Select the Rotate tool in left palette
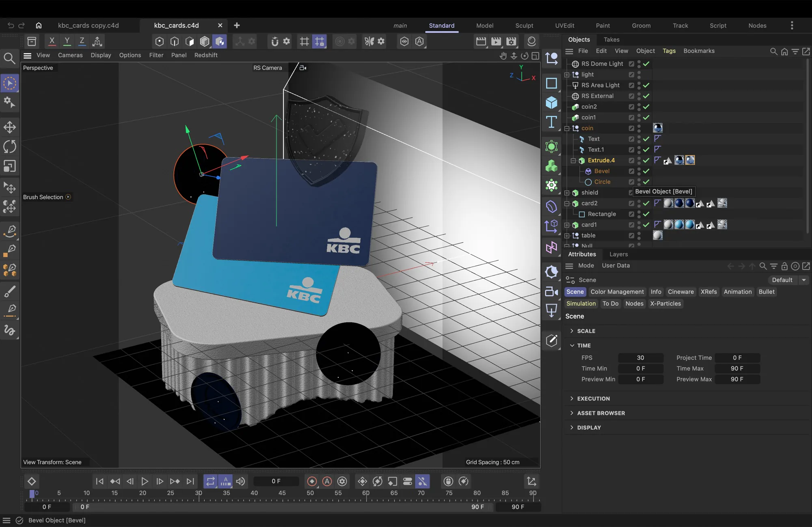Viewport: 812px width, 527px height. coord(10,146)
